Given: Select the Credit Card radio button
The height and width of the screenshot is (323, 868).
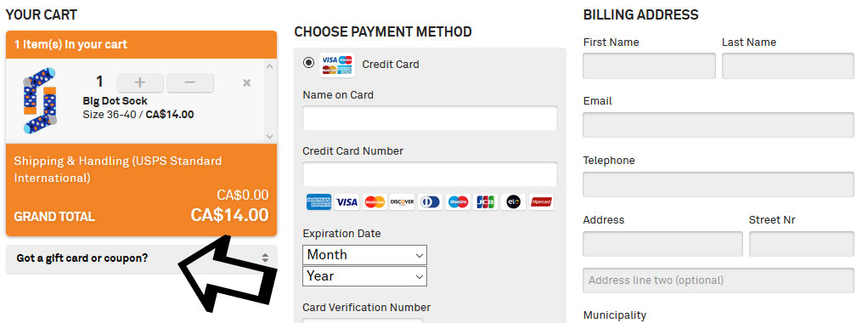Looking at the screenshot, I should (x=309, y=63).
